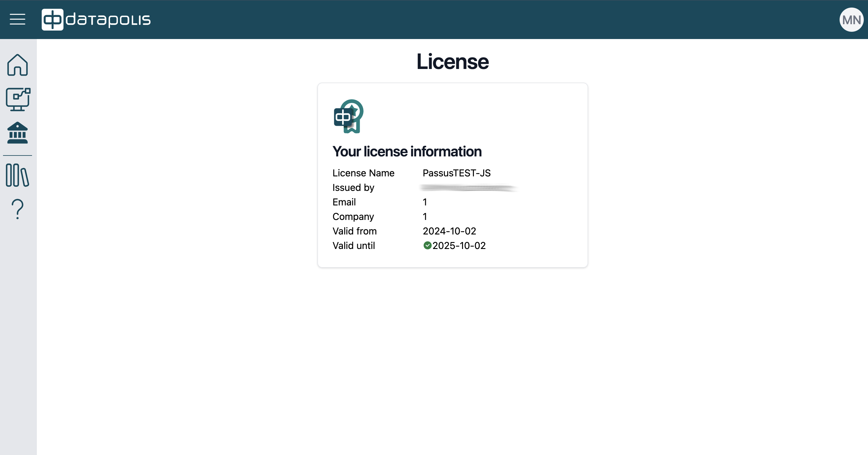The height and width of the screenshot is (455, 868).
Task: Open the hamburger menu
Action: point(18,19)
